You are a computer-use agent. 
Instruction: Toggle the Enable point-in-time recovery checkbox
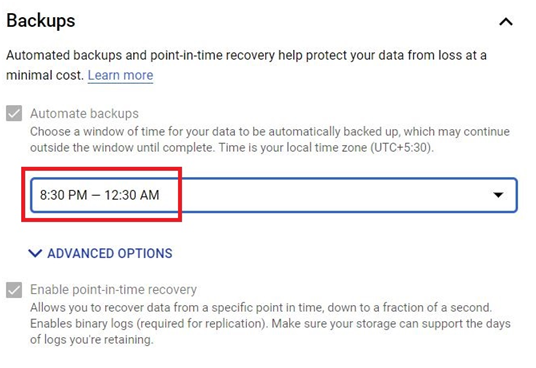point(14,290)
